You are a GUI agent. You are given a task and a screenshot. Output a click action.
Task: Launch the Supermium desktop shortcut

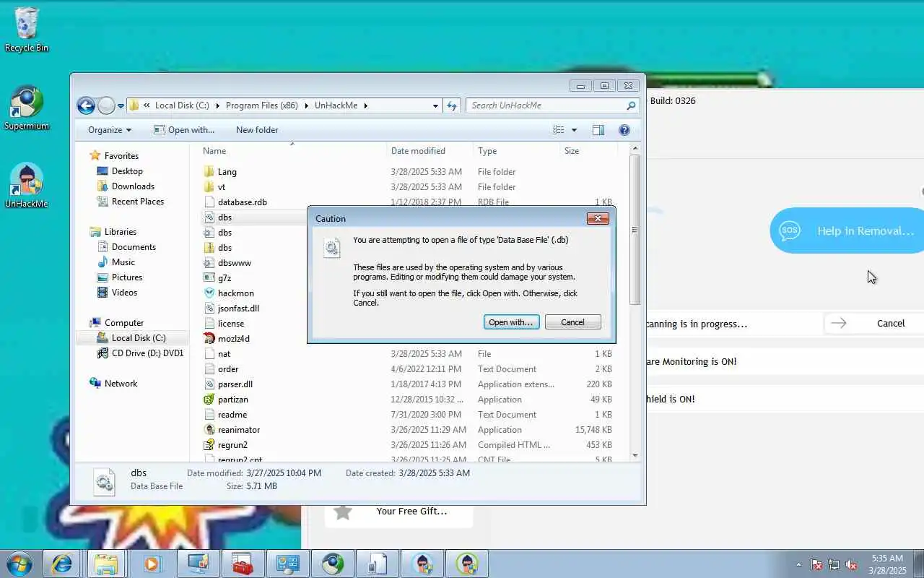27,108
